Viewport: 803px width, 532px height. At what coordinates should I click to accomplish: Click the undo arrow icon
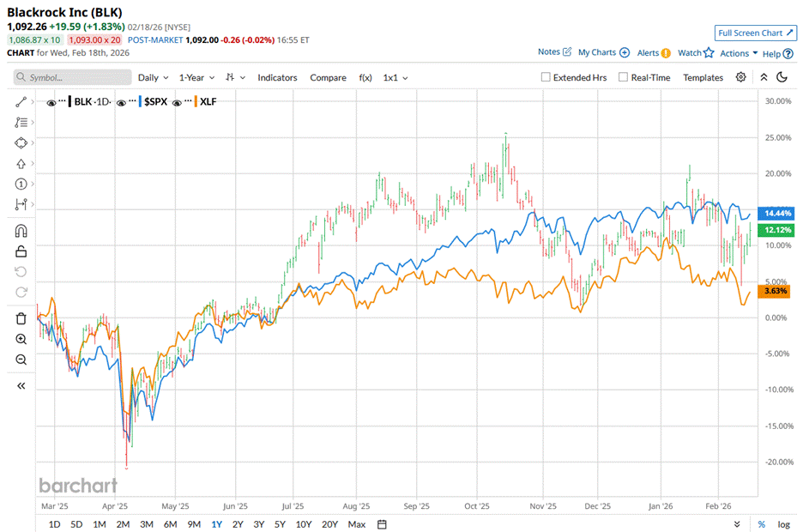coord(21,271)
